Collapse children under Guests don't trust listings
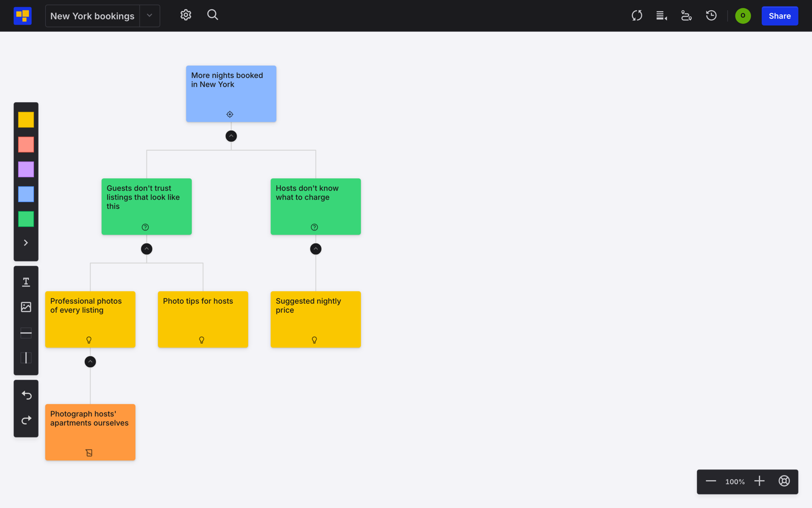The image size is (812, 508). (147, 249)
